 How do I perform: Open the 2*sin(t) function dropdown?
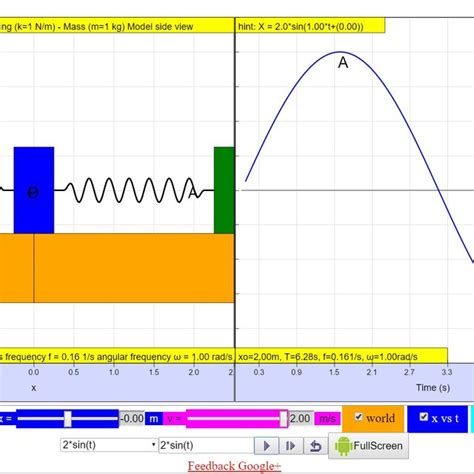(x=109, y=445)
